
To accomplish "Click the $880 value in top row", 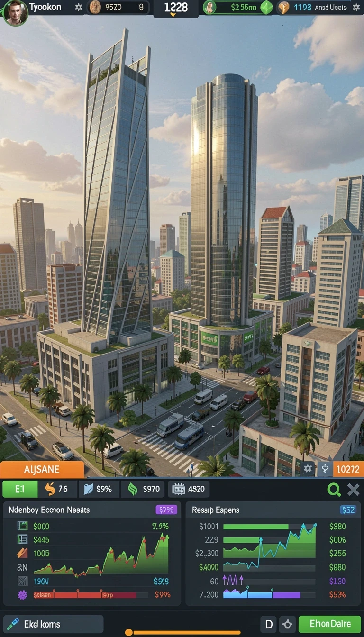I will [337, 526].
